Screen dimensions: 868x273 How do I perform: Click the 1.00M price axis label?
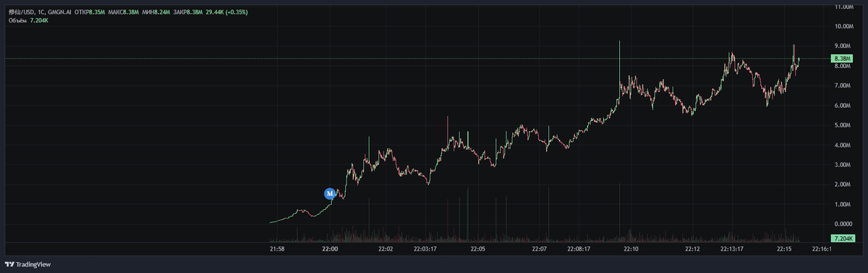pos(843,204)
